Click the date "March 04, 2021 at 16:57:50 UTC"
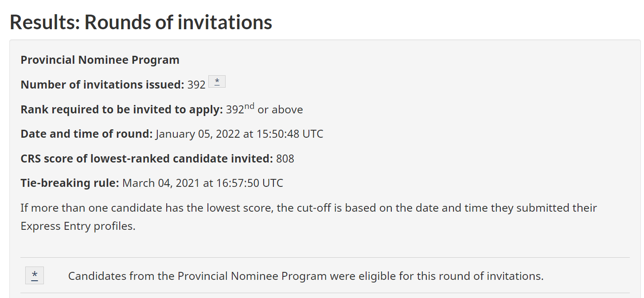Screen dimensions: 644x298 203,183
